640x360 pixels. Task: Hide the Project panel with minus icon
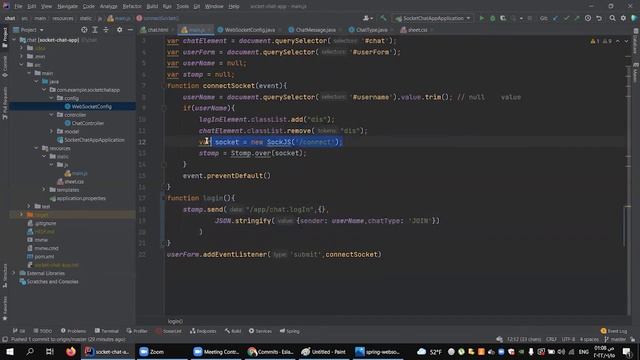tap(130, 30)
